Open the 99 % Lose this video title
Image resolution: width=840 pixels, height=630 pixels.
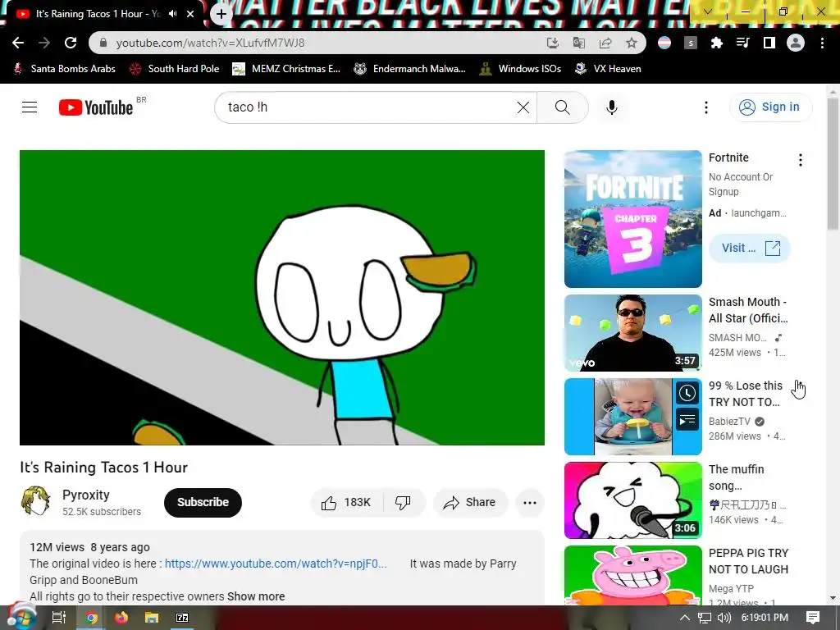click(x=745, y=394)
